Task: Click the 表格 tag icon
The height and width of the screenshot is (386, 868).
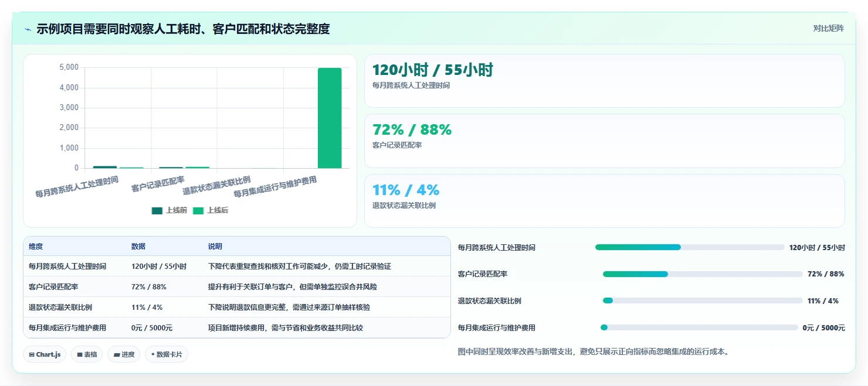Action: pos(79,354)
